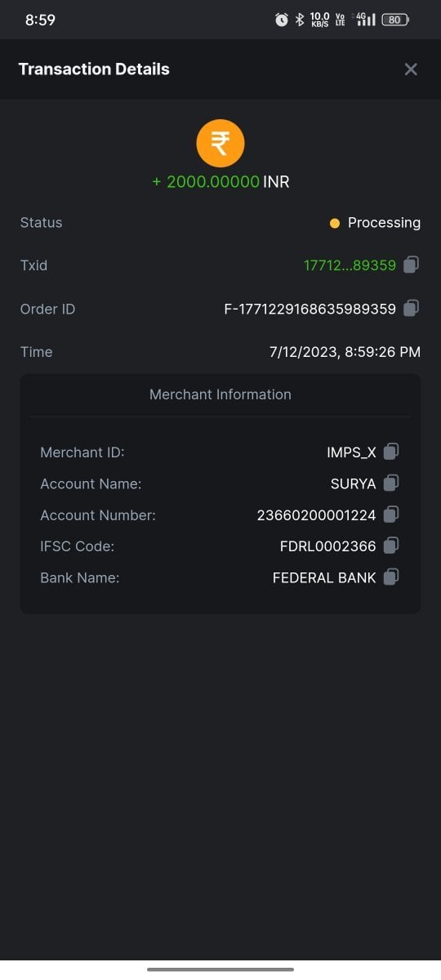Copy the Account Number

click(x=391, y=514)
